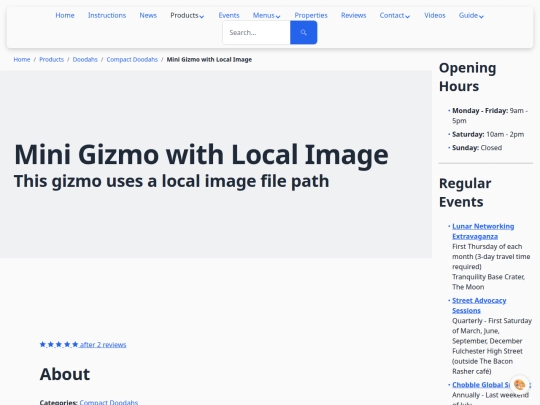Image resolution: width=540 pixels, height=405 pixels.
Task: Expand the Guide dropdown menu
Action: [x=471, y=15]
